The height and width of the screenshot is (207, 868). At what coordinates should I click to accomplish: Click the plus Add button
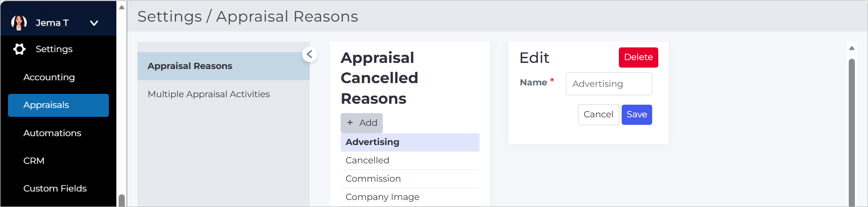pos(362,123)
